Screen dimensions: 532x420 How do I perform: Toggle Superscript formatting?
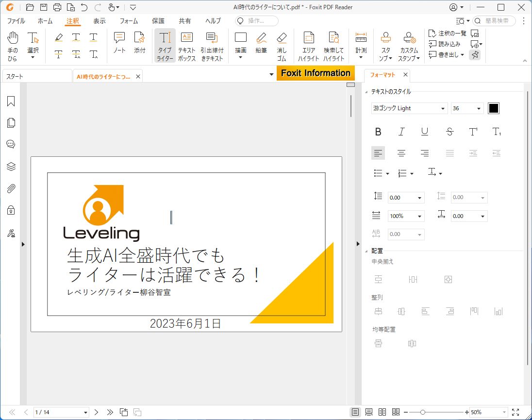click(473, 132)
